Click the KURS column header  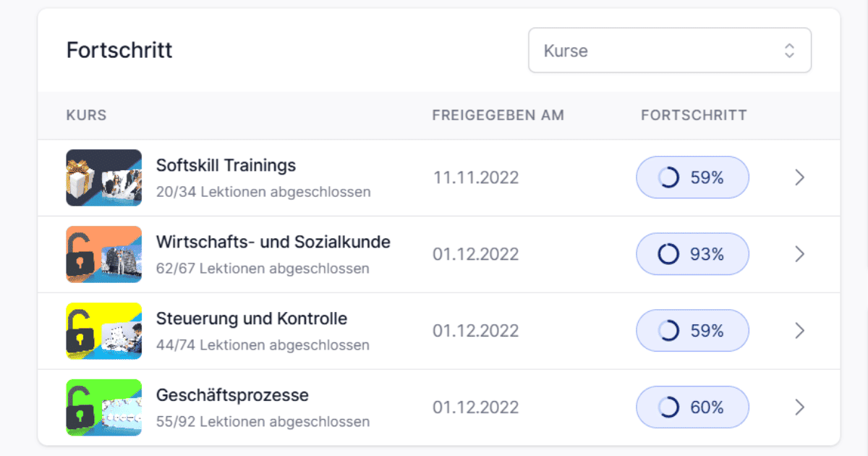coord(87,115)
